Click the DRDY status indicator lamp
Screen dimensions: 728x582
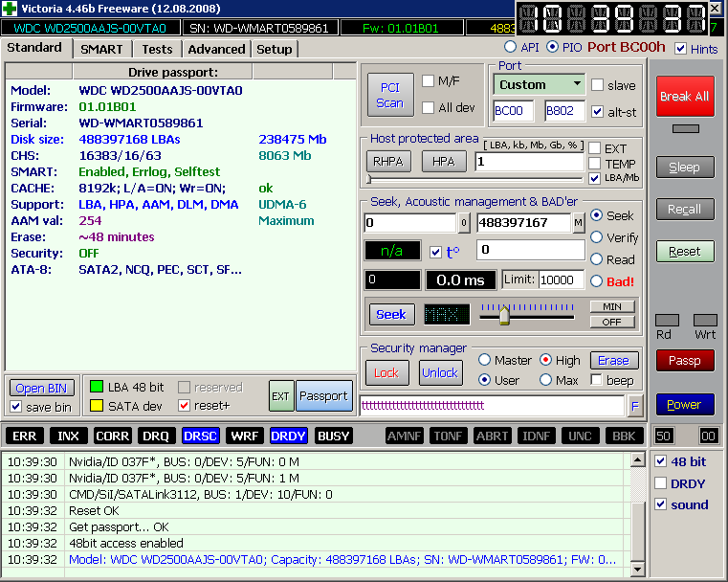click(288, 436)
